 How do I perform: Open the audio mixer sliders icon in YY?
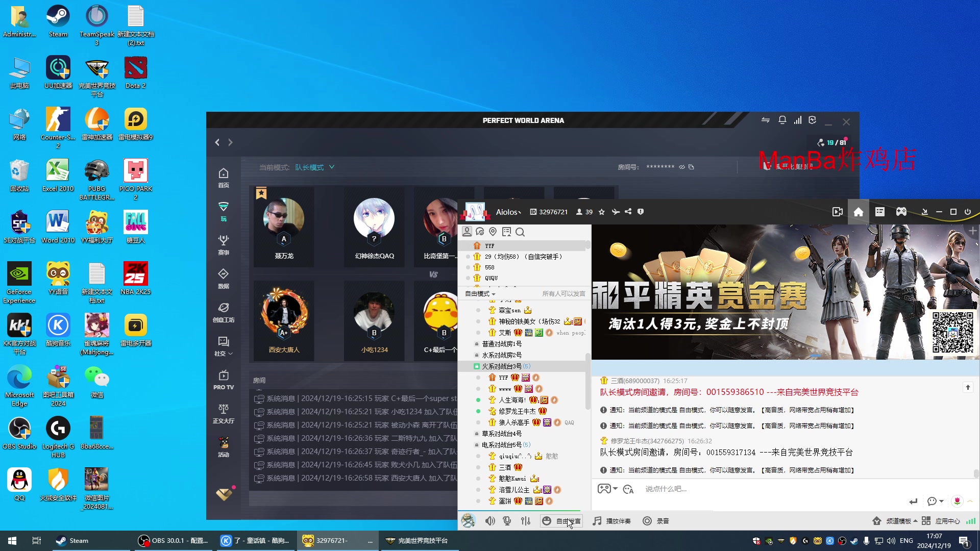click(526, 521)
